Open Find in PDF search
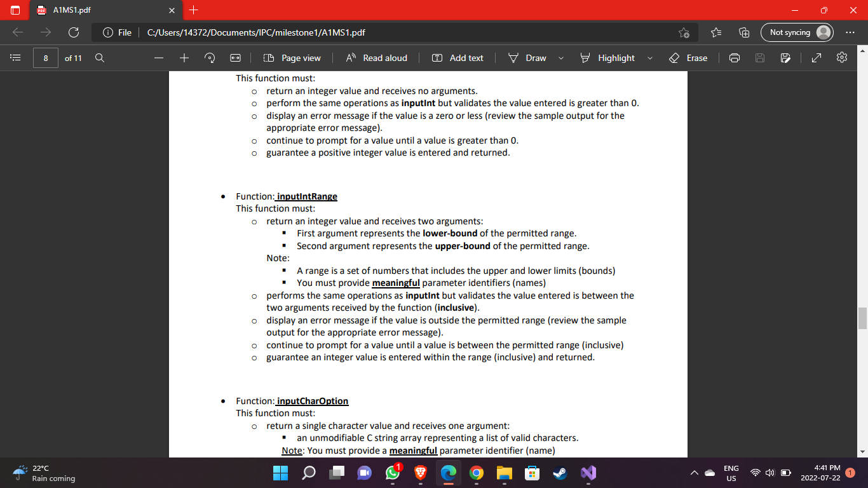Image resolution: width=868 pixels, height=488 pixels. tap(100, 58)
